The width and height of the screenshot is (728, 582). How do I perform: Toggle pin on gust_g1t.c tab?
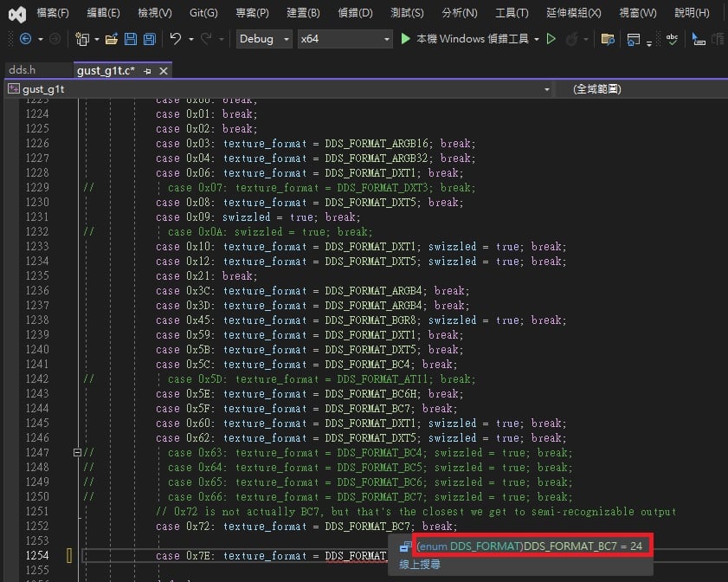148,71
